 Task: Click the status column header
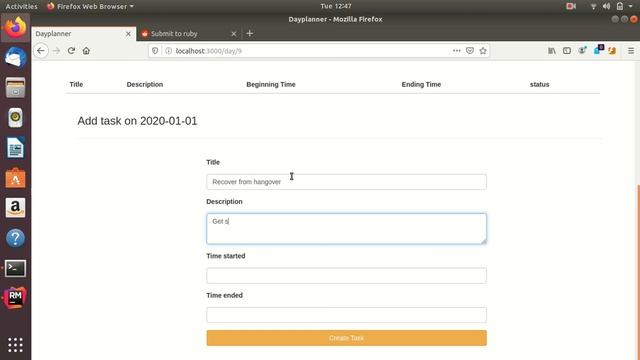tap(539, 84)
